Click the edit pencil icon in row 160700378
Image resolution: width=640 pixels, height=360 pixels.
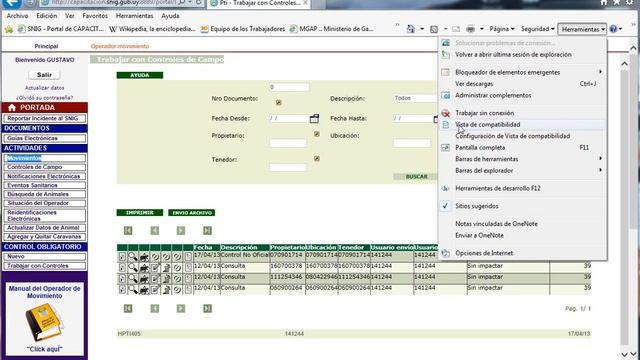tap(155, 267)
